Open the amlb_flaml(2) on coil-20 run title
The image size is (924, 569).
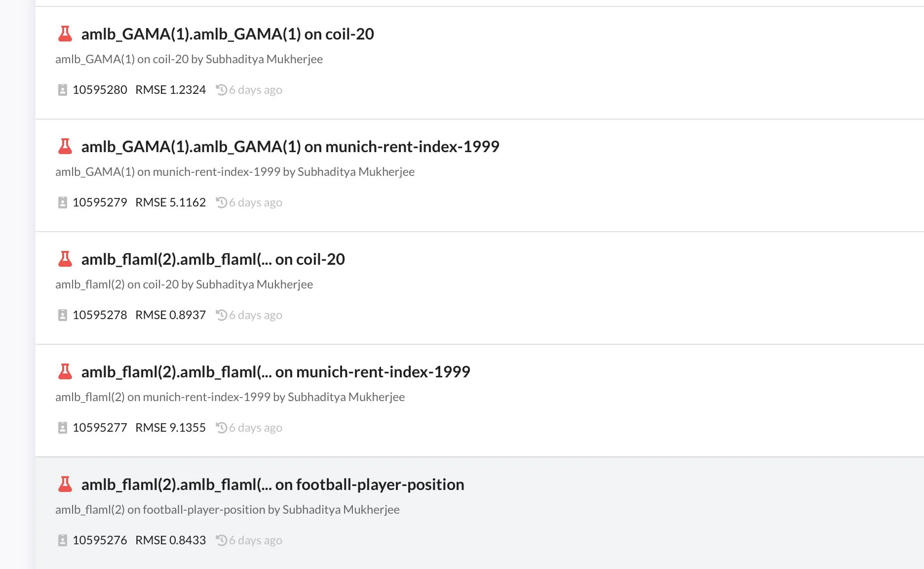click(x=213, y=259)
